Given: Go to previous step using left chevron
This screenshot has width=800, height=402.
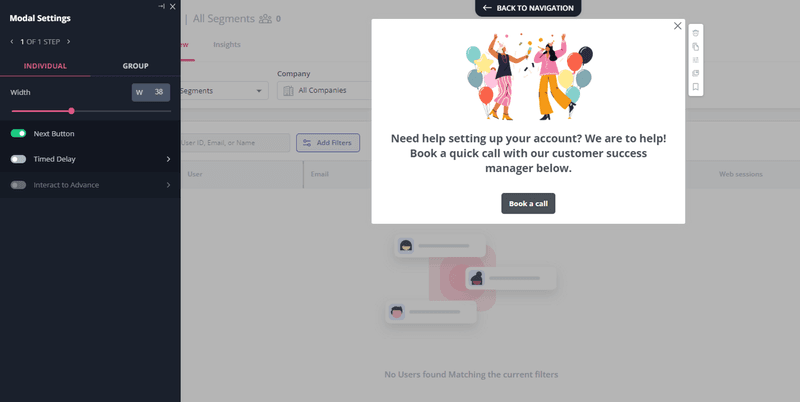Looking at the screenshot, I should pos(12,42).
